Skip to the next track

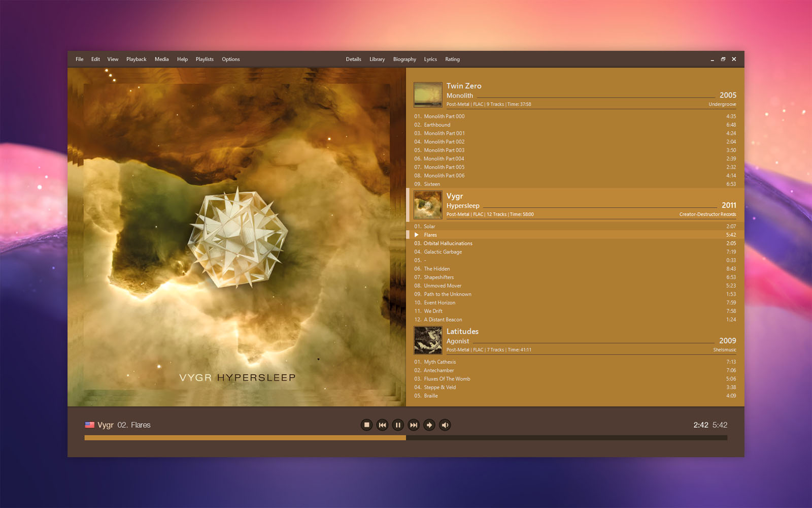point(414,425)
